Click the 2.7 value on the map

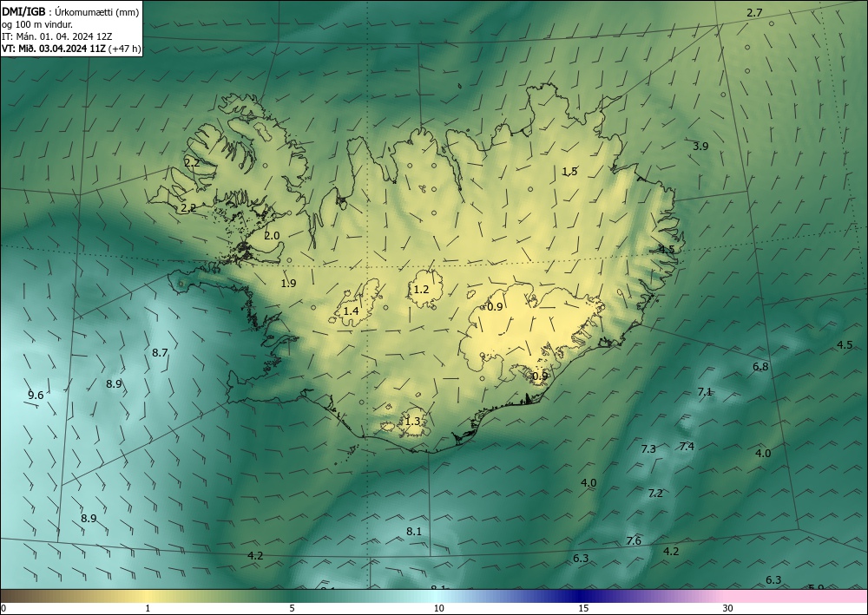pos(754,13)
